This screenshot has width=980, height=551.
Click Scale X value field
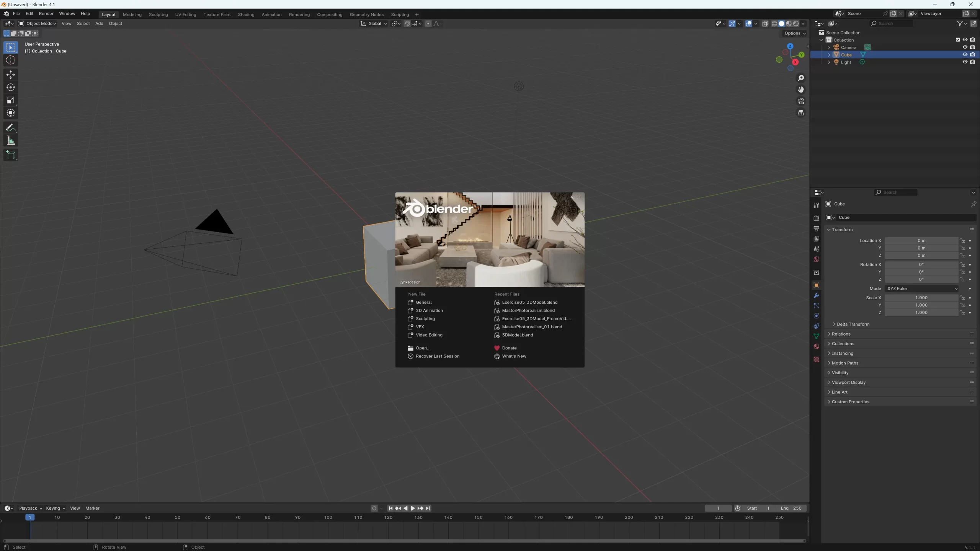pyautogui.click(x=921, y=298)
